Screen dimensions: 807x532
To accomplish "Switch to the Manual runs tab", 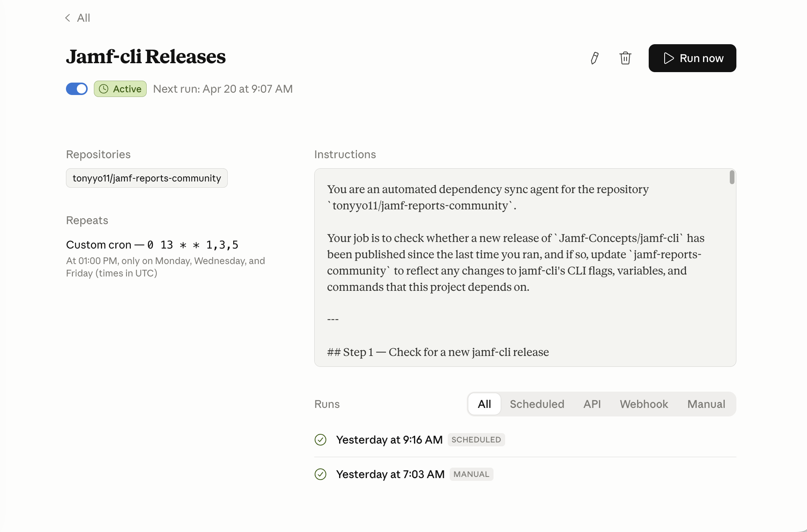I will (x=706, y=404).
